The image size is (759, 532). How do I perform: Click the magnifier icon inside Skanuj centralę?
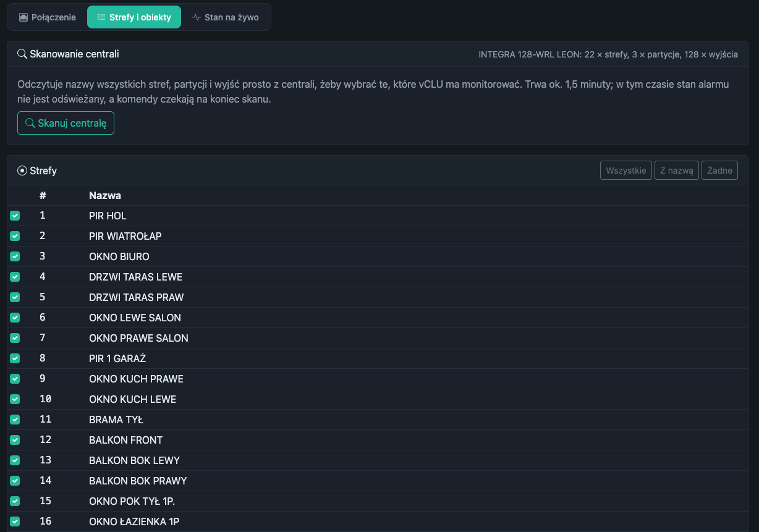30,123
